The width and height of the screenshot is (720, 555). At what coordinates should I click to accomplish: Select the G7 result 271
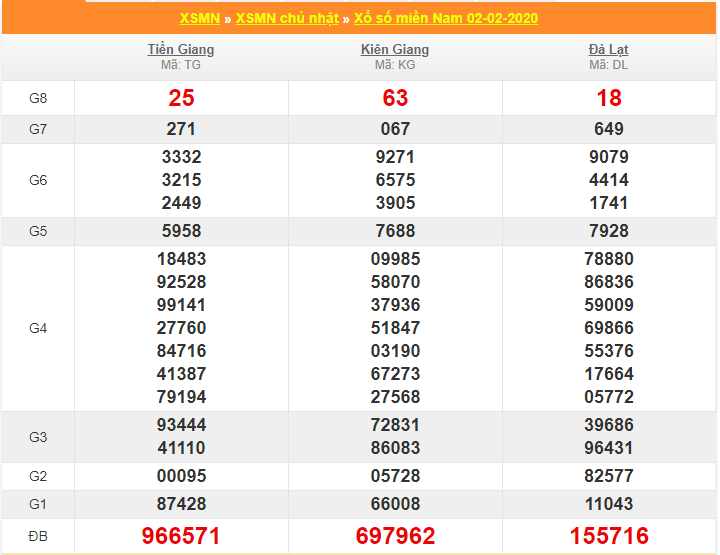(181, 129)
